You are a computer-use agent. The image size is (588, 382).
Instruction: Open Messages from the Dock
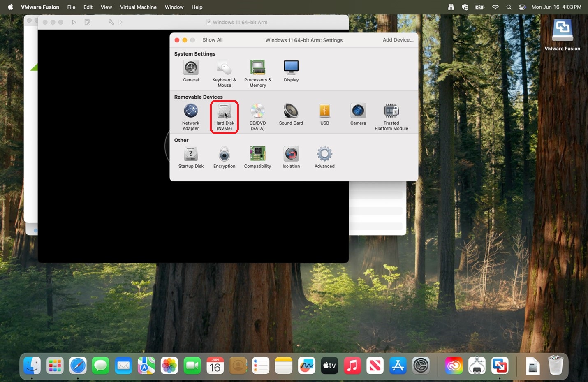(101, 365)
